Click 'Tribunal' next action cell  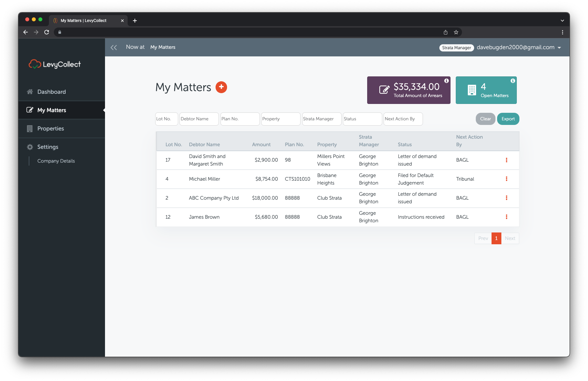coord(465,179)
